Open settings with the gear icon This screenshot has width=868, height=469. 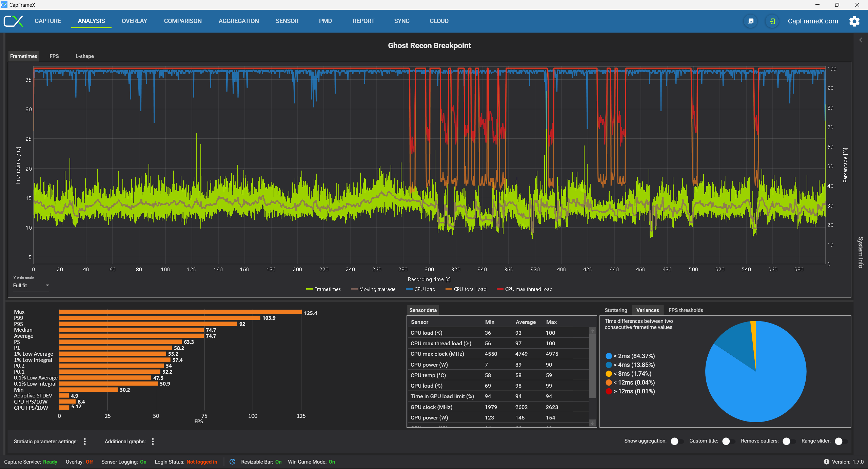[x=854, y=21]
